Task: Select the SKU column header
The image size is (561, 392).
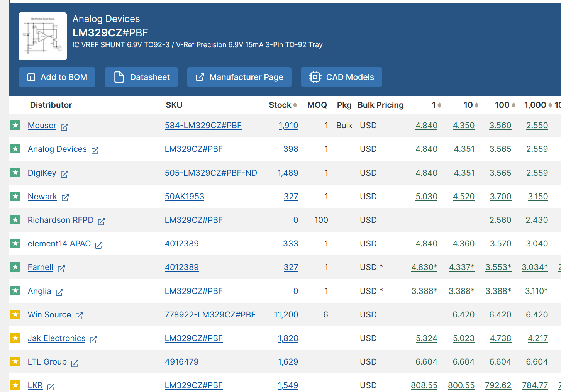Action: click(x=174, y=105)
